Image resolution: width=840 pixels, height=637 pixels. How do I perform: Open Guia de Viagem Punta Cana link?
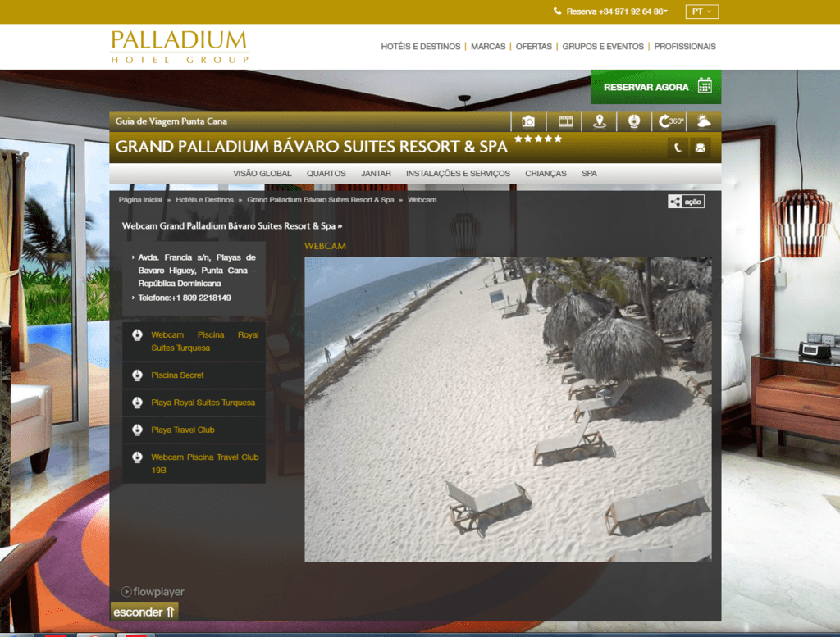[171, 121]
